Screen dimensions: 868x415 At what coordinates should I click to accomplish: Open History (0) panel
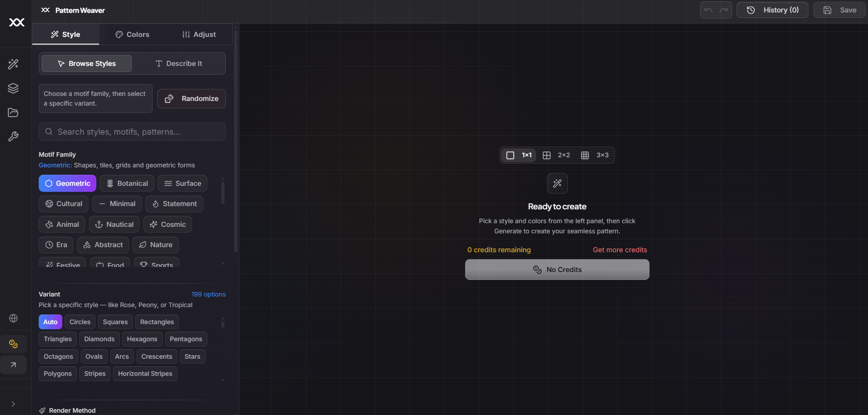click(773, 10)
